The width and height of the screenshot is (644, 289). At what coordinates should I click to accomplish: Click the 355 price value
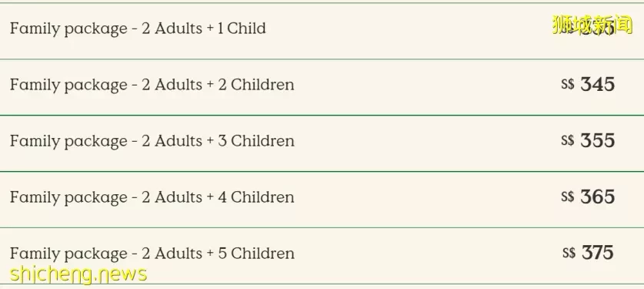click(x=598, y=140)
